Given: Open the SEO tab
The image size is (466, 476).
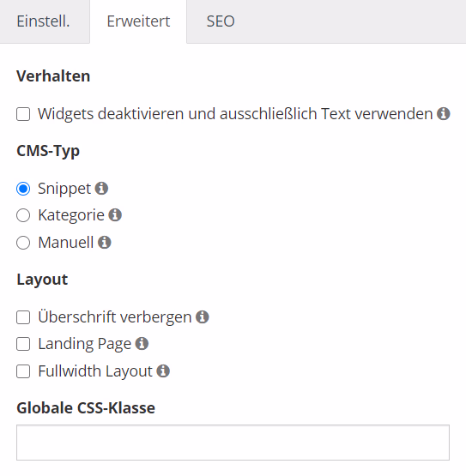Looking at the screenshot, I should (x=221, y=21).
